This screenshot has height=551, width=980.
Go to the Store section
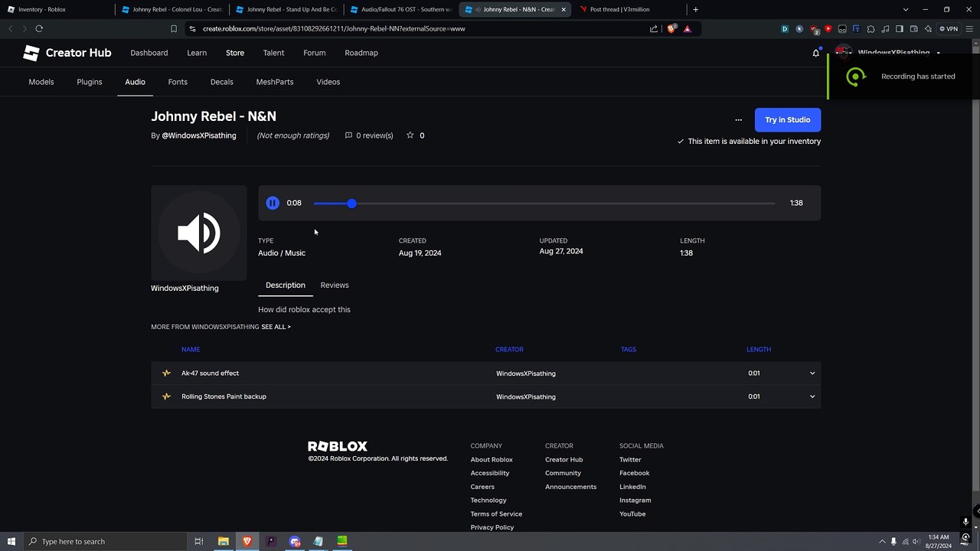[235, 53]
